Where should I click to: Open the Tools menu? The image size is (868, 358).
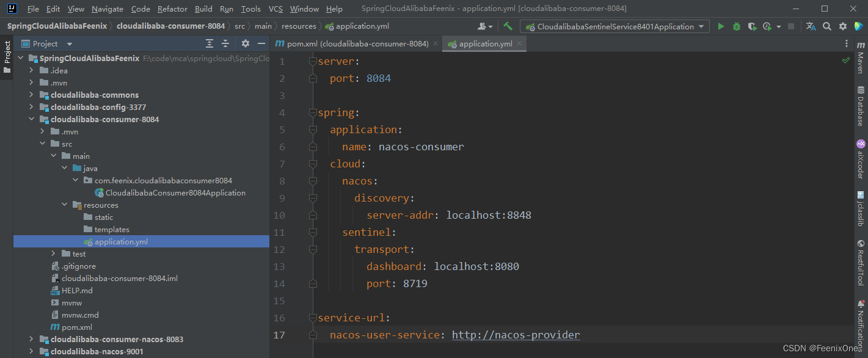pos(250,9)
